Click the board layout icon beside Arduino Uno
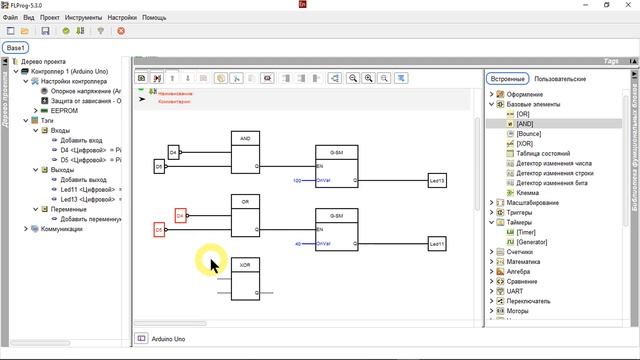Screen dimensions: 640x360 (x=141, y=338)
